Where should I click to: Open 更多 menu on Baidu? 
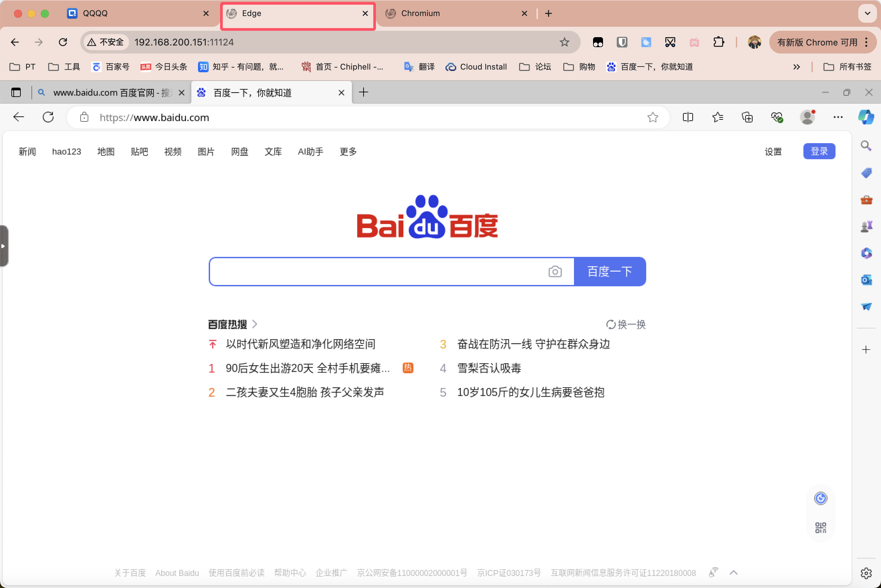click(348, 152)
